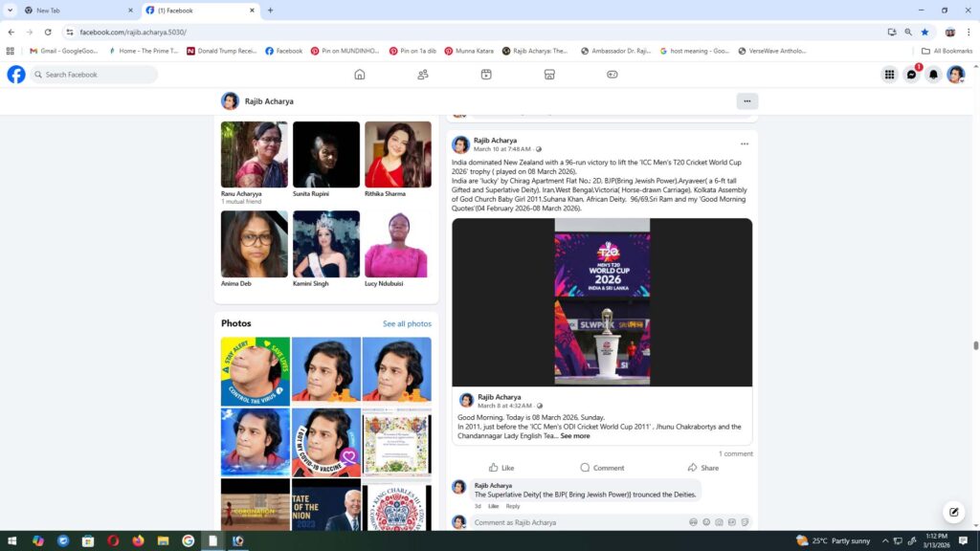Open the Facebook menu grid icon
This screenshot has width=980, height=551.
[889, 75]
